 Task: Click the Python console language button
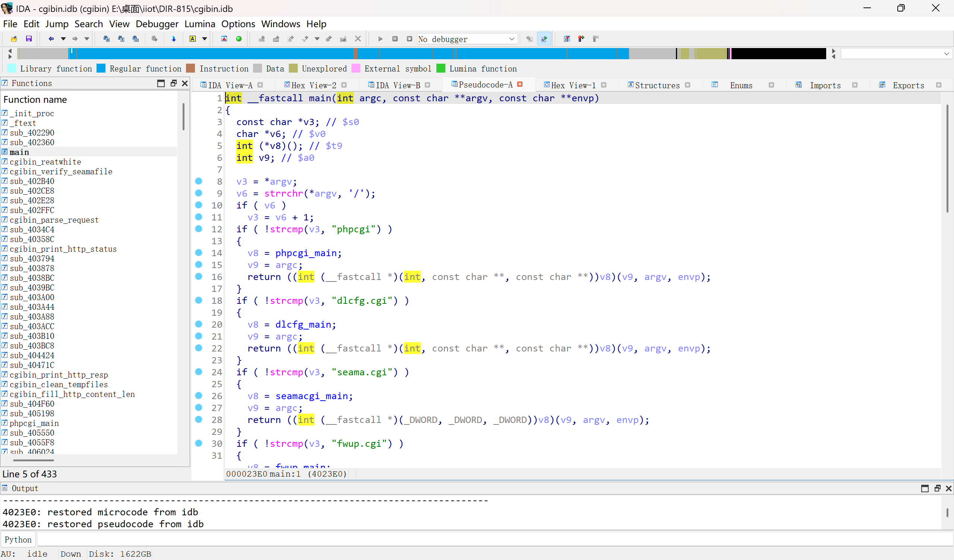(x=18, y=540)
